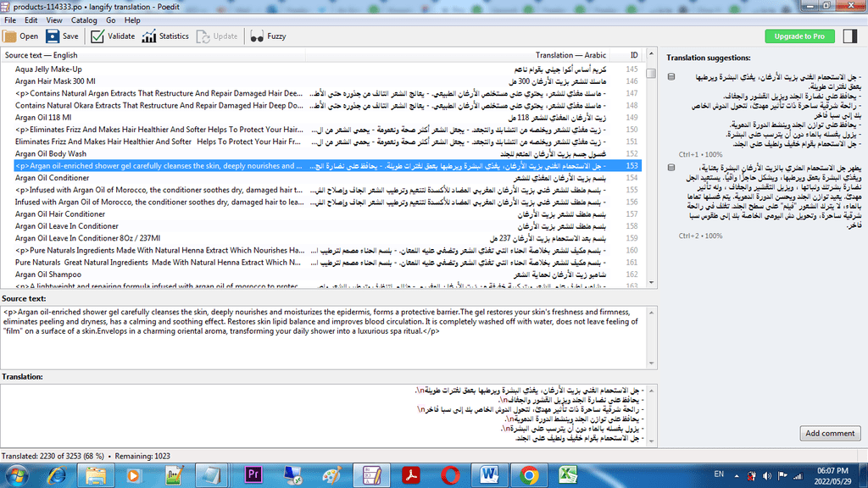This screenshot has height=488, width=868.
Task: Open the View menu
Action: point(53,20)
